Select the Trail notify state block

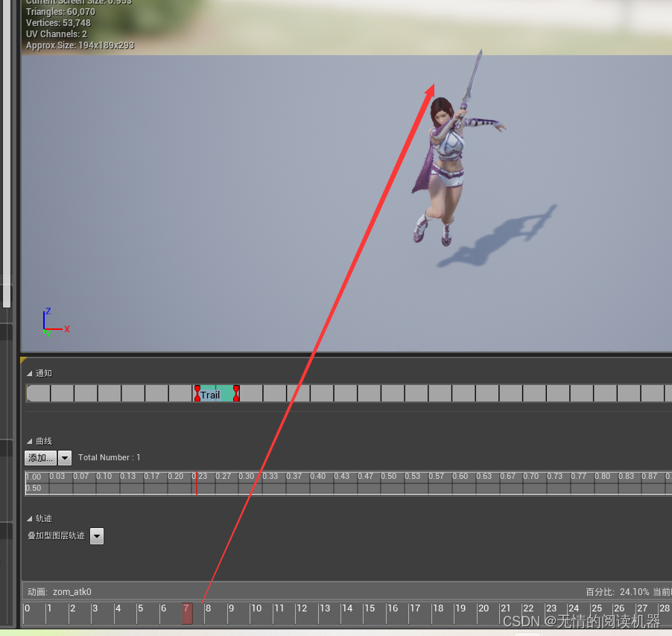[217, 394]
